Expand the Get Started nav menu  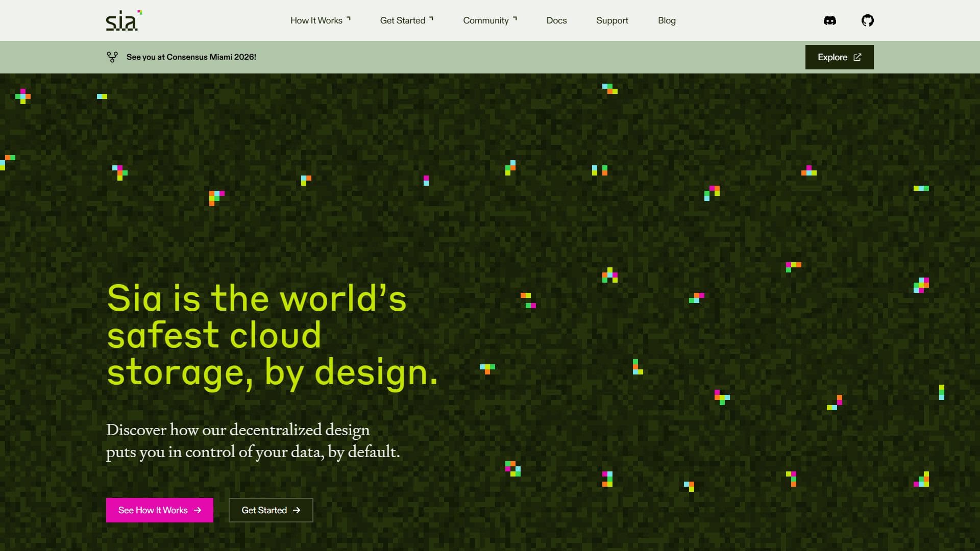tap(407, 20)
